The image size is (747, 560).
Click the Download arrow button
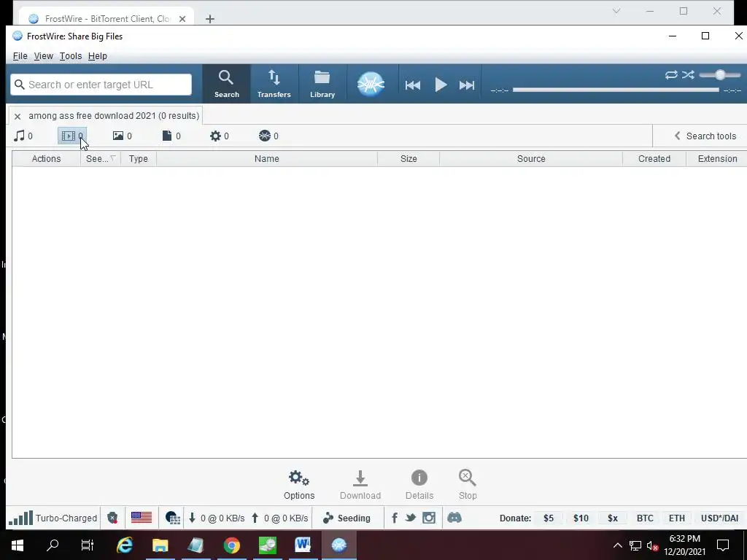pyautogui.click(x=360, y=485)
